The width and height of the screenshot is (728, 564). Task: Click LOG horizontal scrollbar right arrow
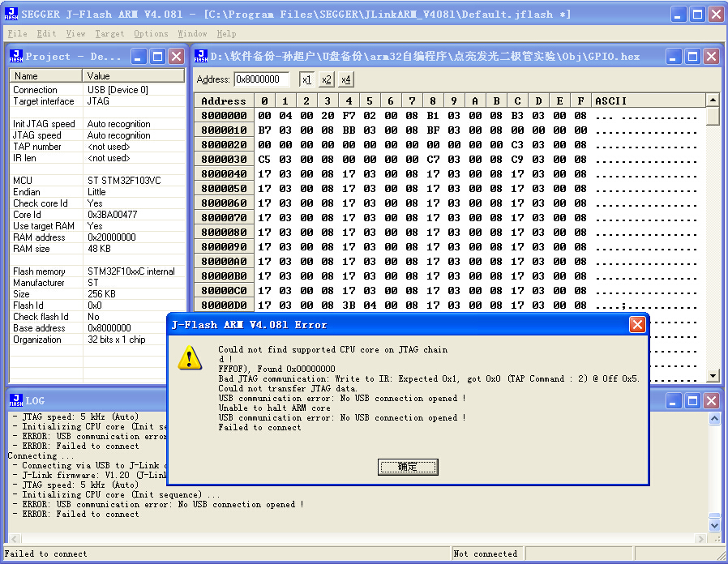point(701,539)
